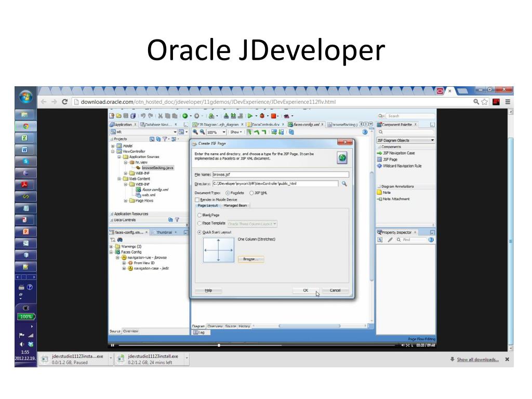Switch to the Managed Bean tab
Image resolution: width=532 pixels, height=399 pixels.
(235, 205)
